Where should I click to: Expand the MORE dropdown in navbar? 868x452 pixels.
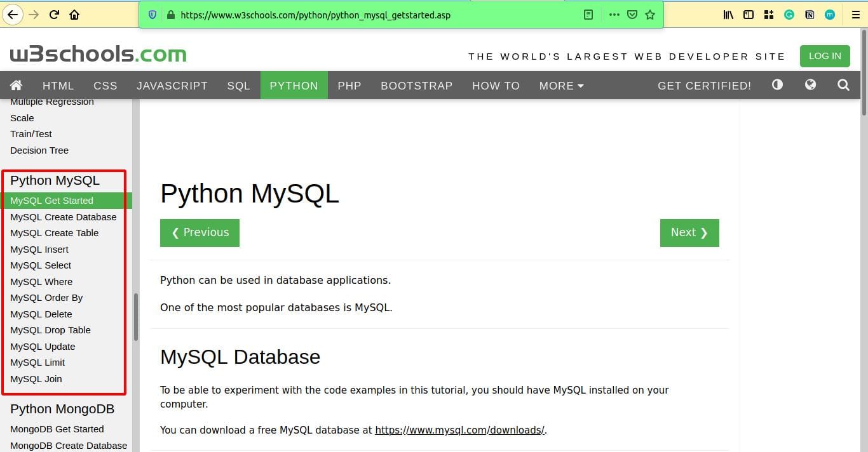tap(562, 86)
